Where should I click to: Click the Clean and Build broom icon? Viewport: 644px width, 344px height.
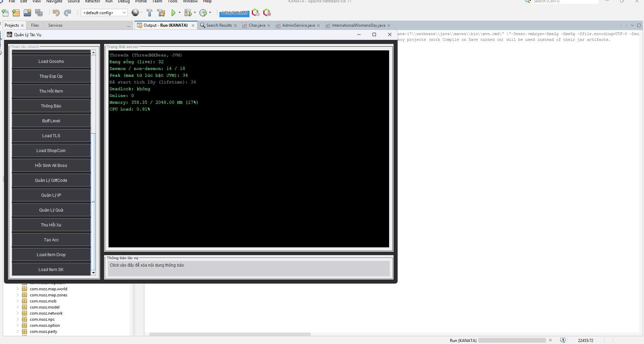(161, 13)
